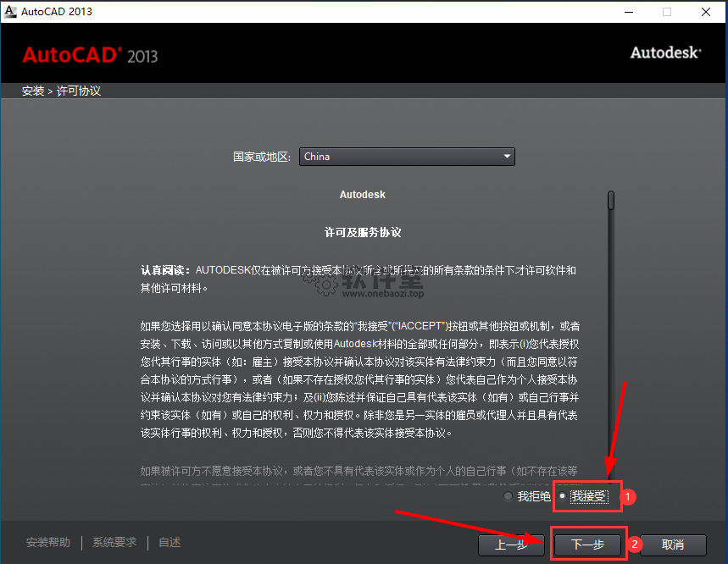Open the 自述 link
Viewport: 728px width, 564px height.
coord(169,542)
